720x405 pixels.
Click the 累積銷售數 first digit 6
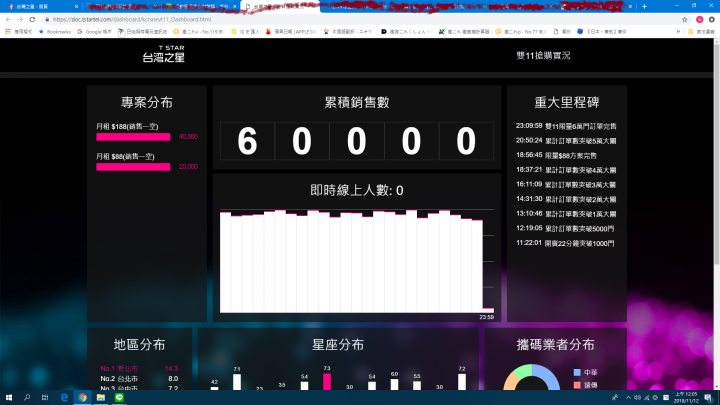(x=247, y=141)
